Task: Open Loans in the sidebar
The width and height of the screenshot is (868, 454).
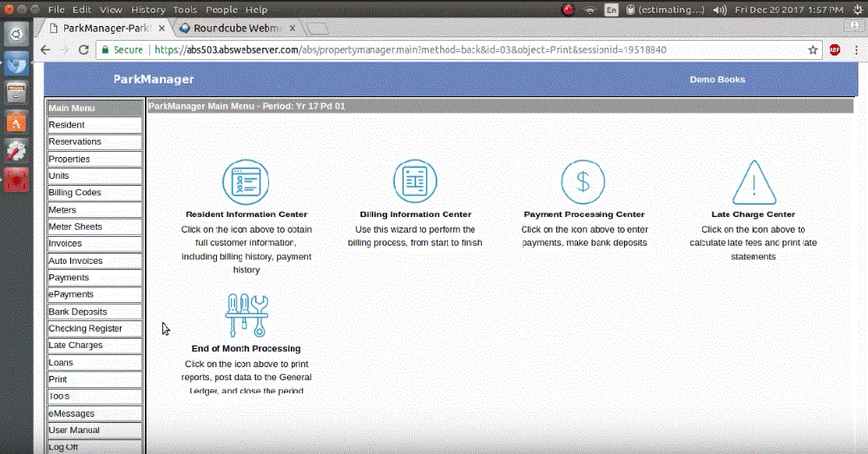Action: click(95, 363)
